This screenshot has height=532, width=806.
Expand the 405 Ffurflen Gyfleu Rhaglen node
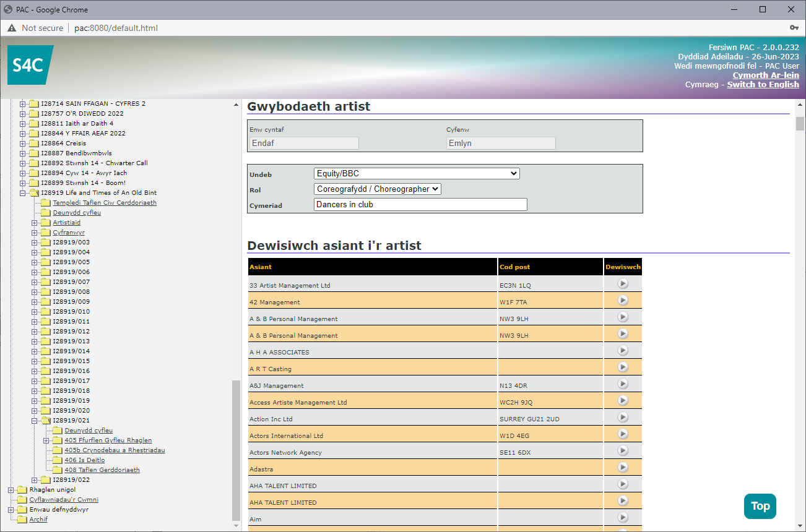[46, 440]
